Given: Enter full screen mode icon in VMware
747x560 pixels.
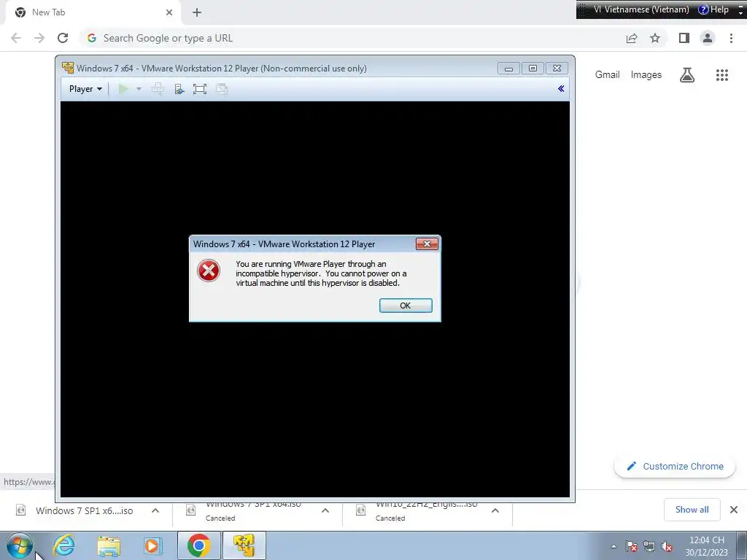Looking at the screenshot, I should coord(200,88).
